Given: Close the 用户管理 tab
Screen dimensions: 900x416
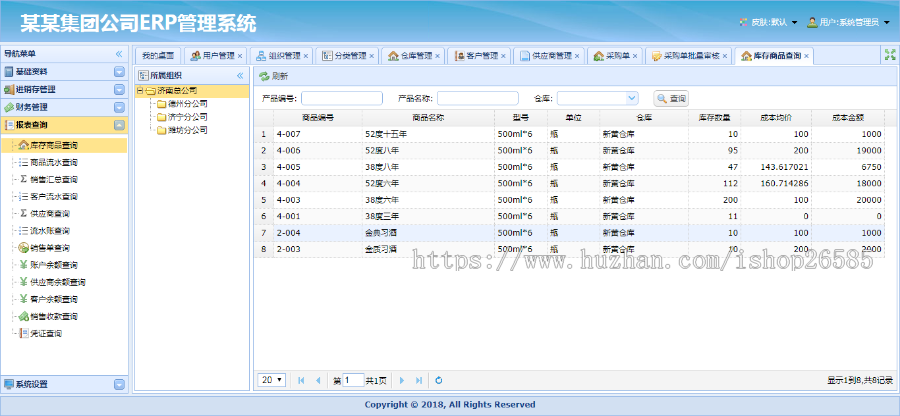Looking at the screenshot, I should (241, 56).
